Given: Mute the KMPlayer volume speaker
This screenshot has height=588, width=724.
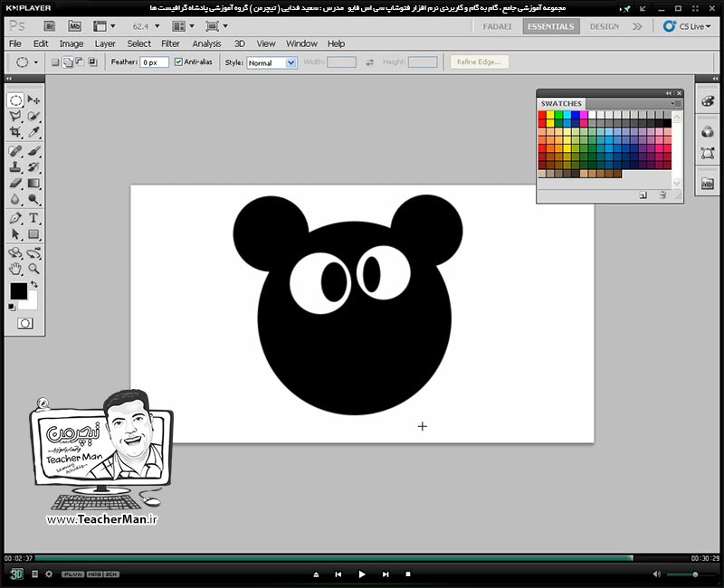Looking at the screenshot, I should [x=657, y=574].
